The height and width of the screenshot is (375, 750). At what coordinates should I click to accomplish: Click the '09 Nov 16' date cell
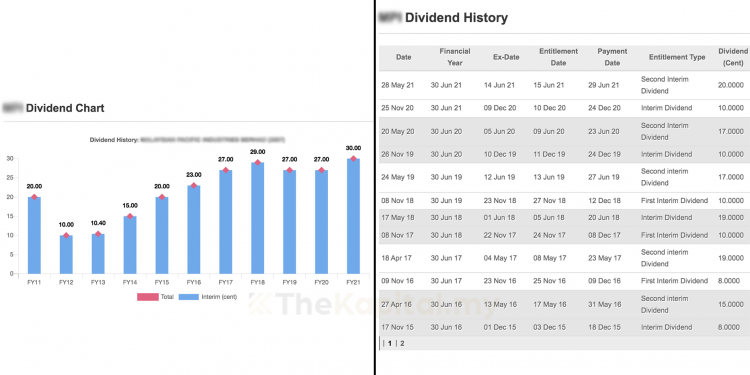(397, 281)
